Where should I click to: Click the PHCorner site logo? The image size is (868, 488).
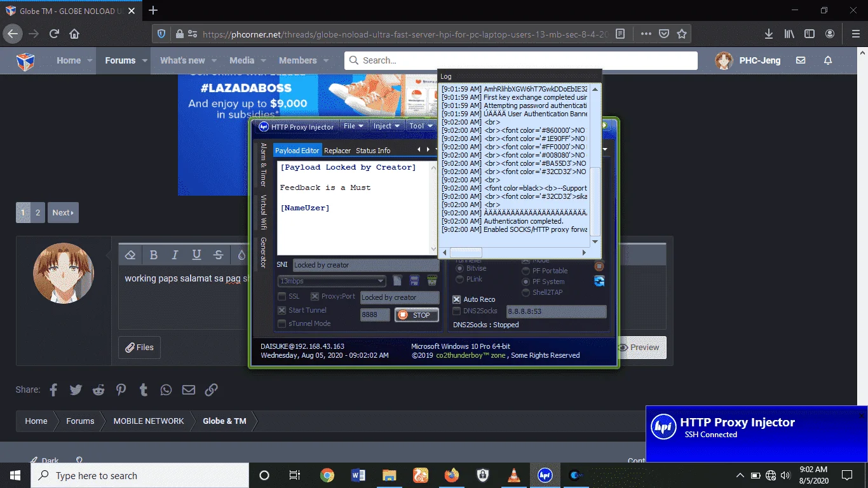pyautogui.click(x=25, y=61)
